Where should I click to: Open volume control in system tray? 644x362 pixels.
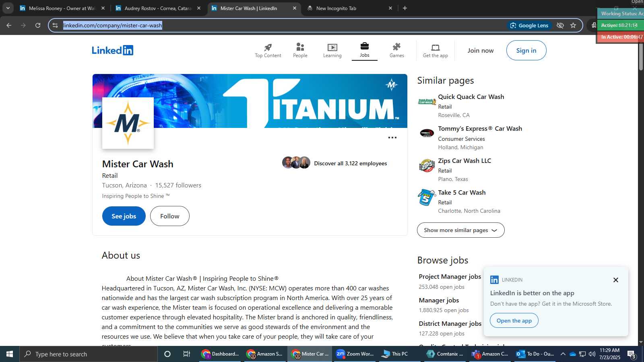[592, 354]
